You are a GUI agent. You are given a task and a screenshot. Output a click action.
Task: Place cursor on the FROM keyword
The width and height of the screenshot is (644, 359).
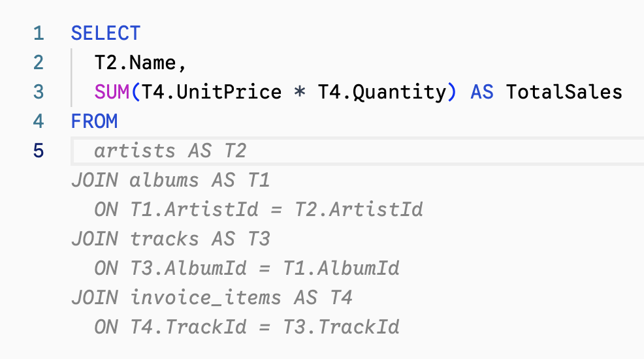pyautogui.click(x=94, y=121)
